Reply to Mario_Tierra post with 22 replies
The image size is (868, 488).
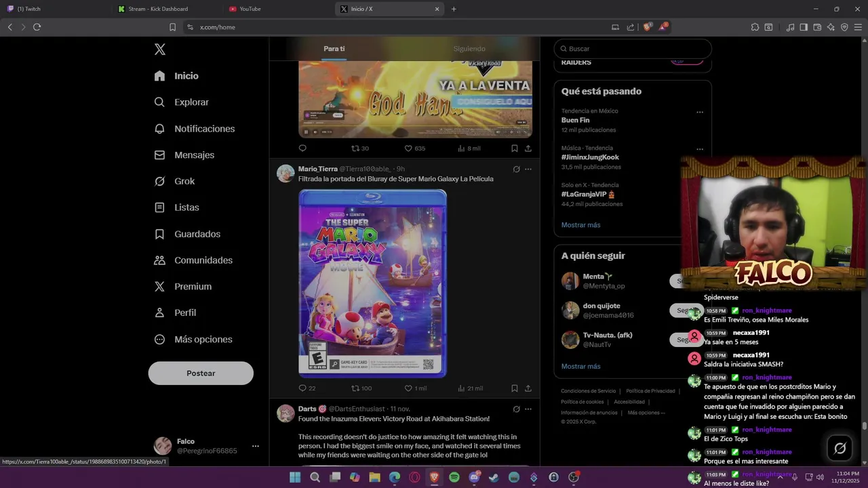[307, 388]
